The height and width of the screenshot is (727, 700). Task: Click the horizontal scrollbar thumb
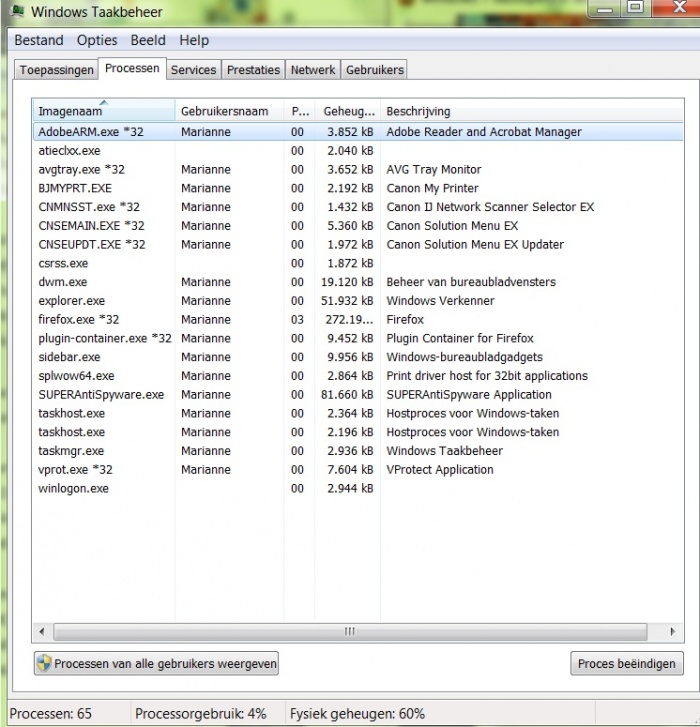point(350,631)
